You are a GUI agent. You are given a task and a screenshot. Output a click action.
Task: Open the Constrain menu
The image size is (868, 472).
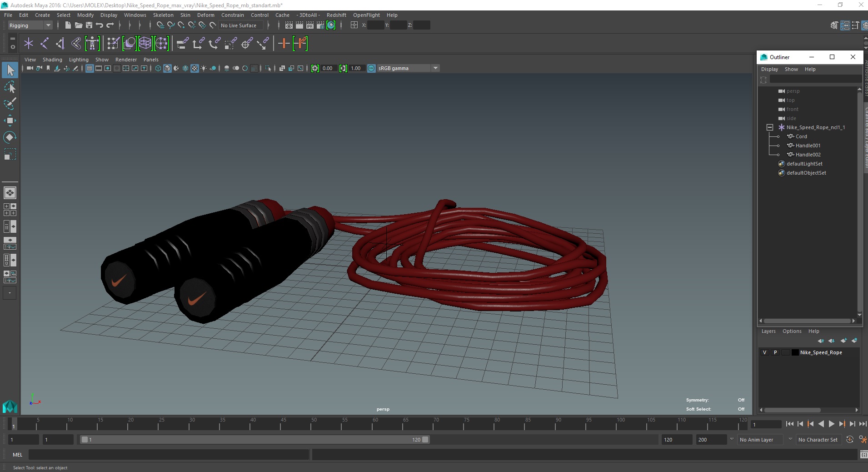coord(233,15)
